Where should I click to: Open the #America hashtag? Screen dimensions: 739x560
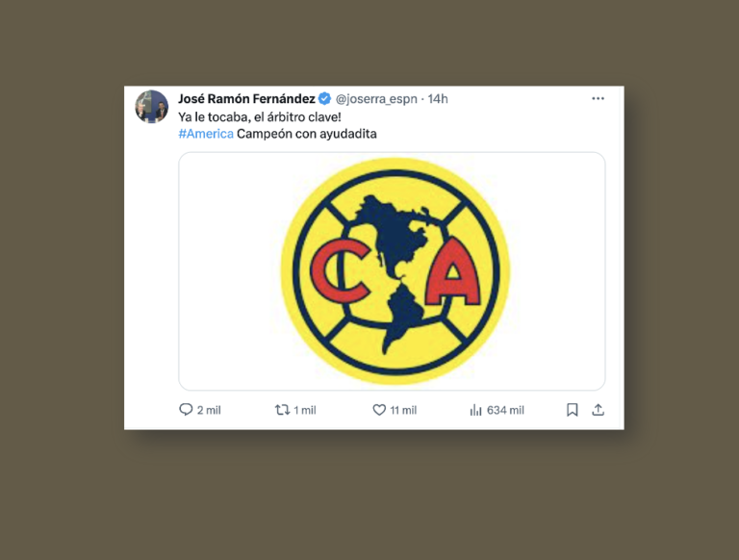pyautogui.click(x=206, y=134)
